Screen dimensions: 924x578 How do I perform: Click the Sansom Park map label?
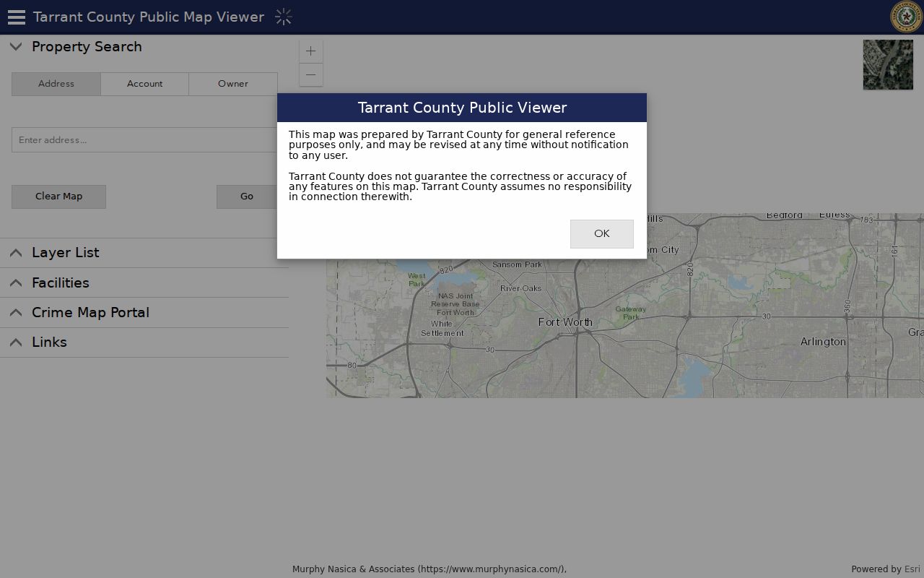(517, 264)
